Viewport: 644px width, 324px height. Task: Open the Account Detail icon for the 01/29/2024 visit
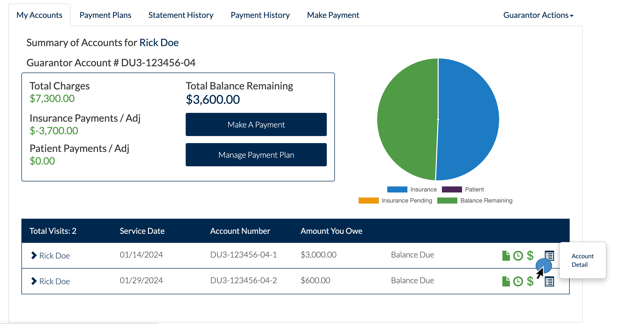coord(549,281)
